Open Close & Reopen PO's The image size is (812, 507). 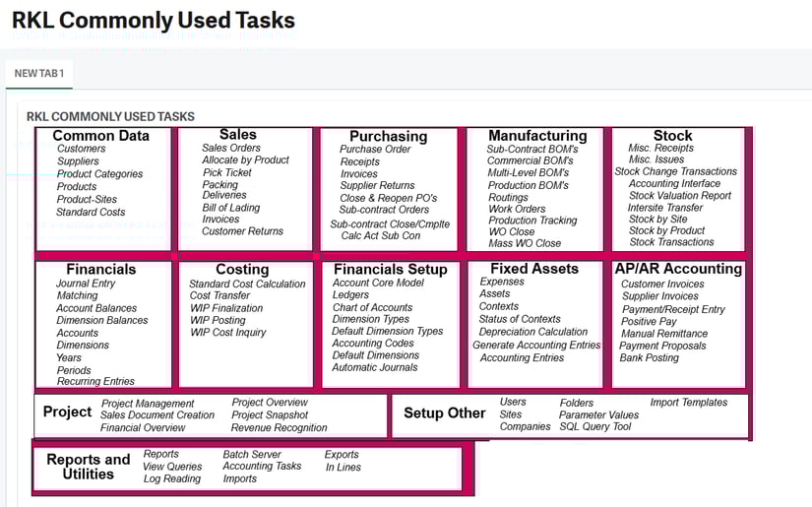click(x=388, y=198)
